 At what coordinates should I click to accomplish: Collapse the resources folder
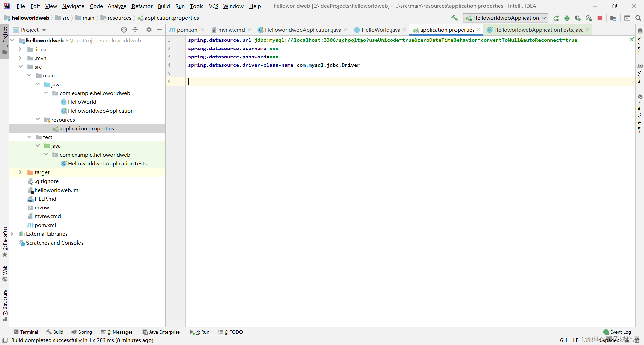pyautogui.click(x=38, y=120)
